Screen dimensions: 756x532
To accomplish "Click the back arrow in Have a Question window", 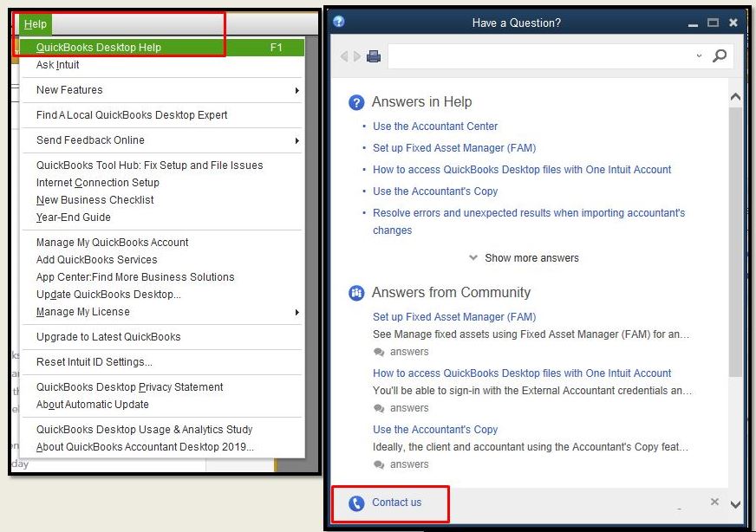I will [344, 56].
